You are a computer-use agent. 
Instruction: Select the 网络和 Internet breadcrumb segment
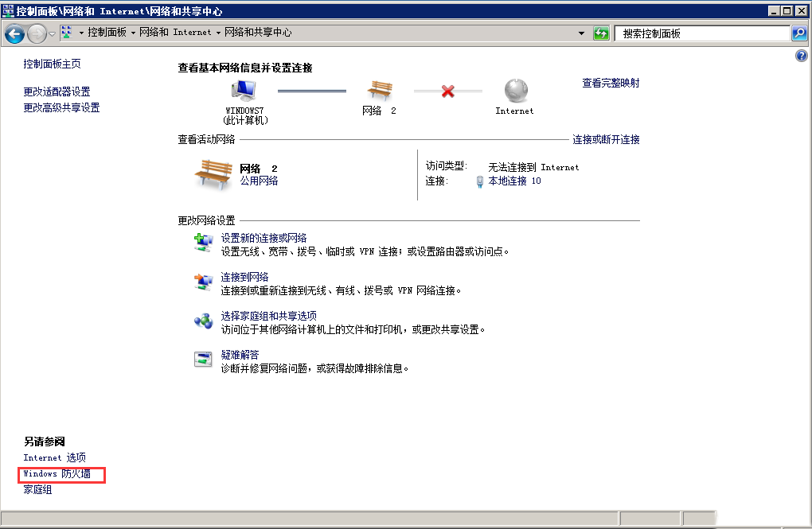(x=175, y=33)
